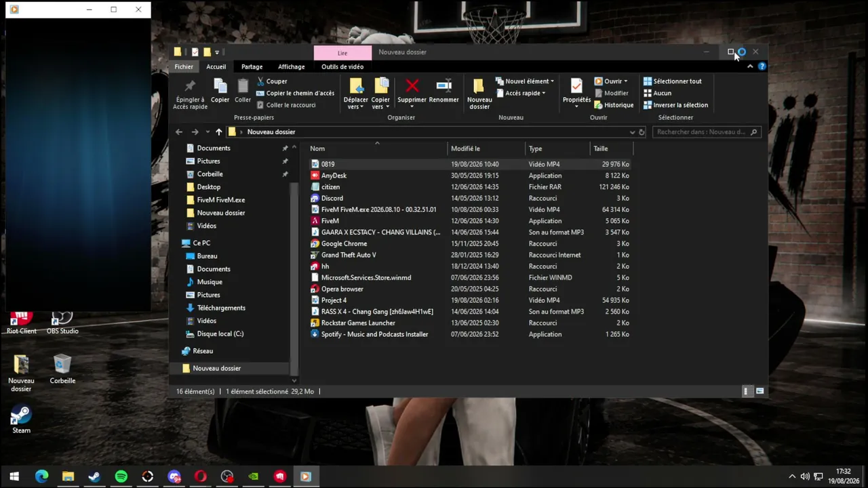868x488 pixels.
Task: Click Aucun to clear the selection
Action: [x=657, y=94]
